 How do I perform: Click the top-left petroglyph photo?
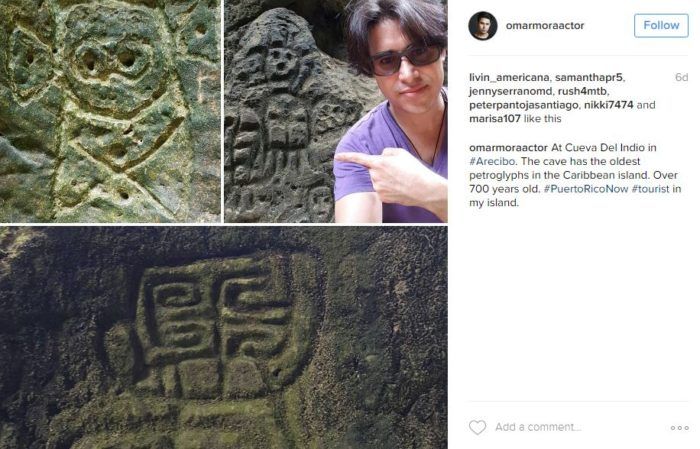pos(110,111)
